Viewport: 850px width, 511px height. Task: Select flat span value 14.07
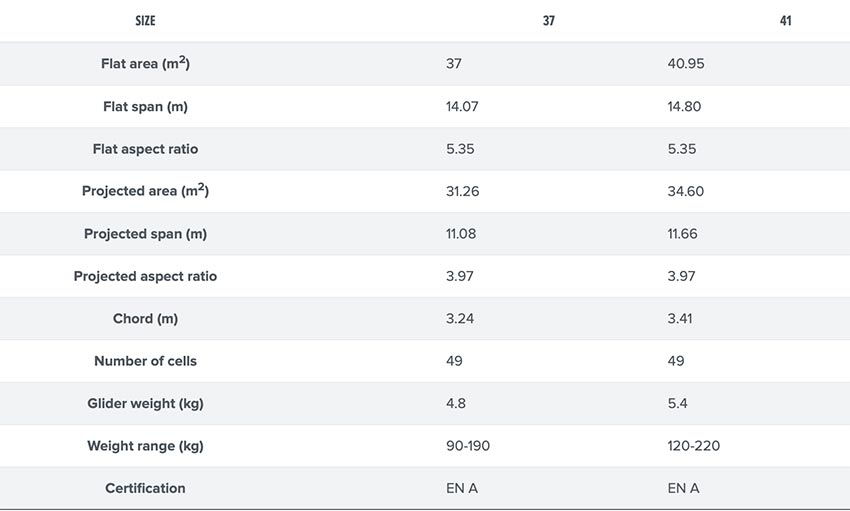(x=462, y=106)
